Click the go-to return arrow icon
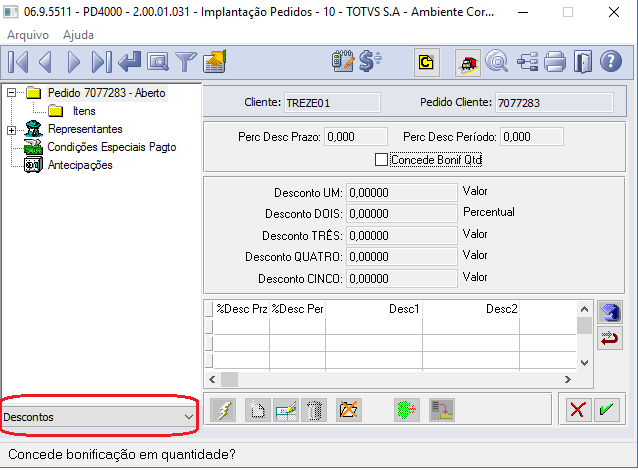The height and width of the screenshot is (470, 638). coord(129,62)
